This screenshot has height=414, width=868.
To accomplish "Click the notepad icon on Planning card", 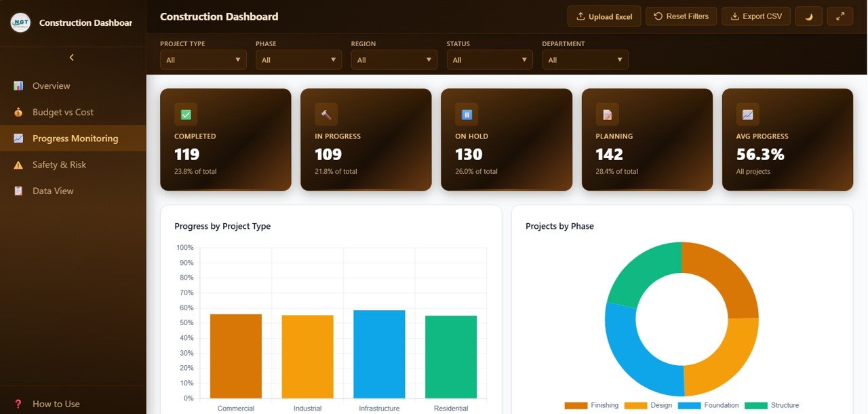I will pos(607,115).
